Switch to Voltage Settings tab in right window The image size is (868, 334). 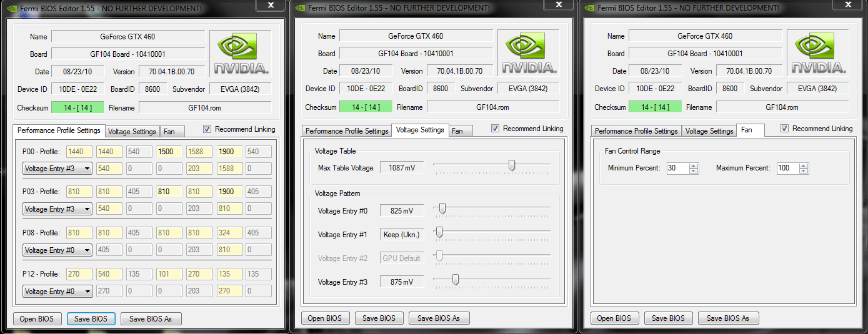(709, 131)
